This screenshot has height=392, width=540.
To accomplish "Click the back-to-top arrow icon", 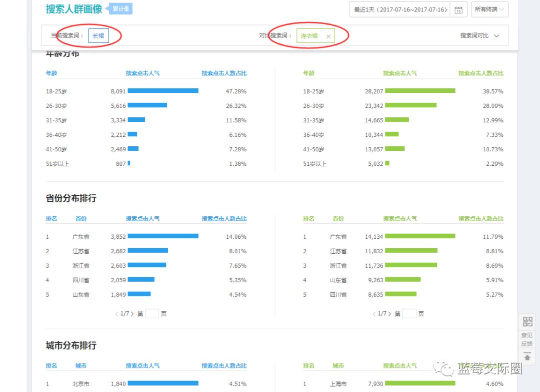I will [x=527, y=357].
